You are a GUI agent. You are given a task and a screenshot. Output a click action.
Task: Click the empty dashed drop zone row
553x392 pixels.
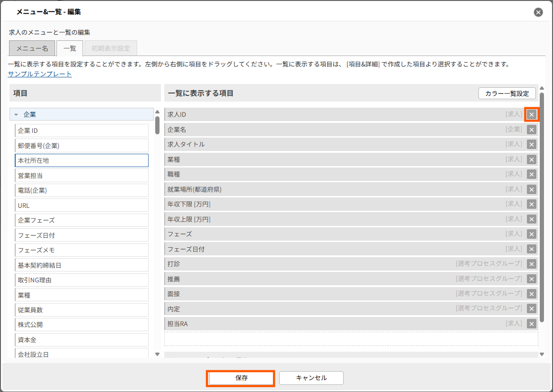(x=351, y=339)
